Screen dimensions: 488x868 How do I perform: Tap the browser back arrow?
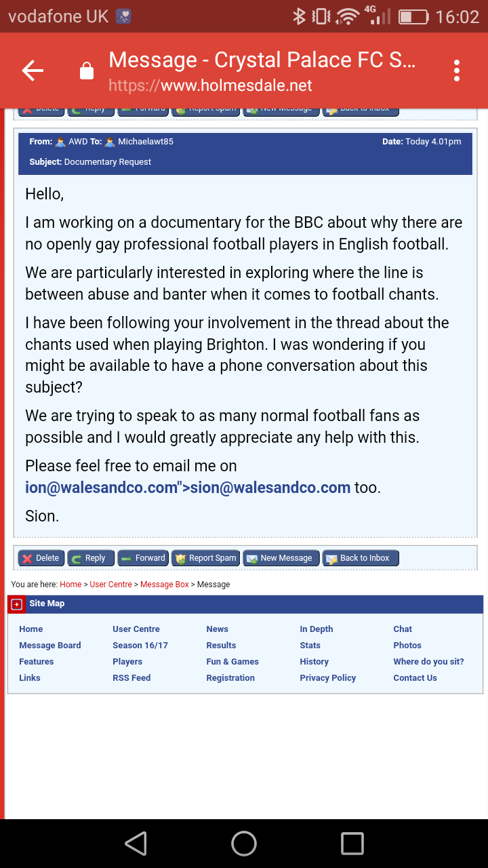pyautogui.click(x=33, y=71)
